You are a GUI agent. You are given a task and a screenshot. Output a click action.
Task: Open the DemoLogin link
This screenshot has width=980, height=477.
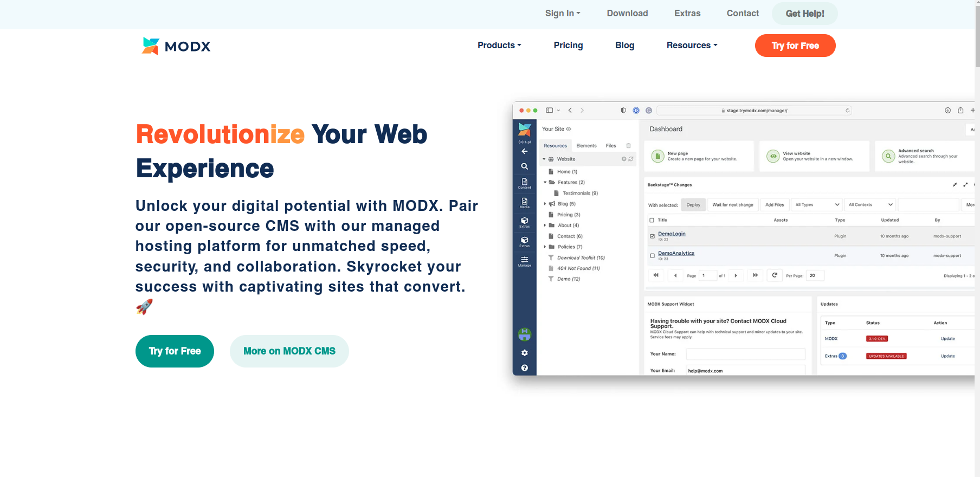click(672, 234)
